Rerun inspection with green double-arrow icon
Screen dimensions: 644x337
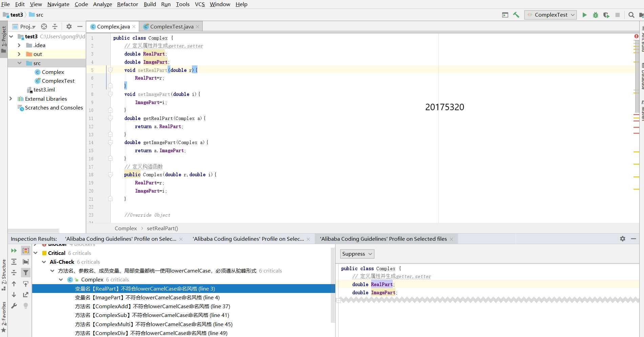[x=14, y=251]
